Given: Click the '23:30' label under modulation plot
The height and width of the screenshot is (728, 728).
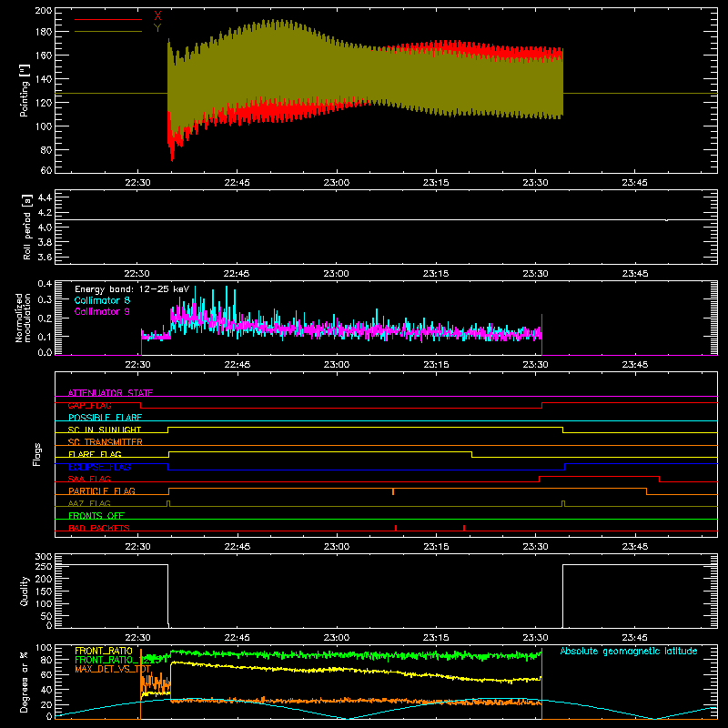Looking at the screenshot, I should 535,365.
